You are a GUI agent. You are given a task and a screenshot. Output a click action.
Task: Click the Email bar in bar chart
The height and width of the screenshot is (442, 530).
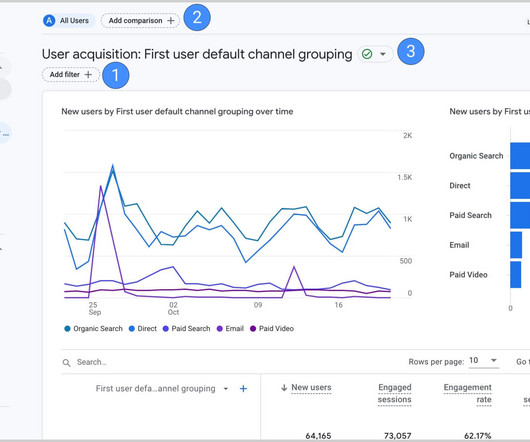click(x=516, y=245)
